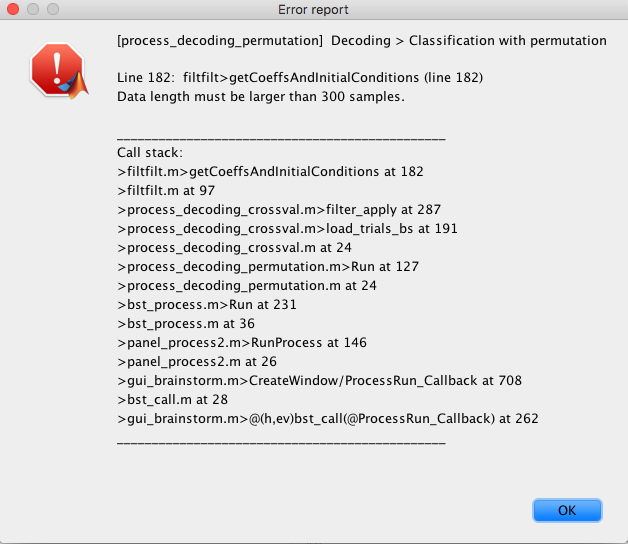Click the filtfilt.m at 97 entry
Viewport: 628px width, 544px height.
[x=166, y=190]
